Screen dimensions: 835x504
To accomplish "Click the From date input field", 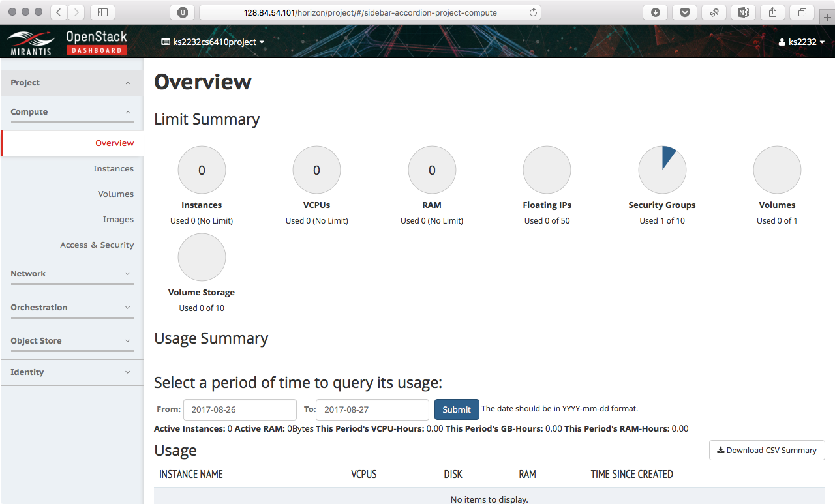I will [239, 409].
